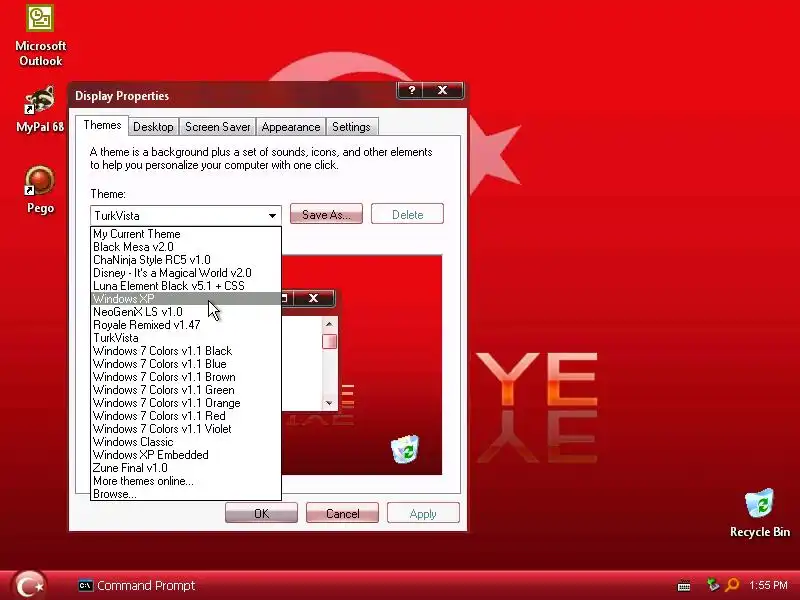Click the Save As... button
800x600 pixels.
[x=326, y=214]
